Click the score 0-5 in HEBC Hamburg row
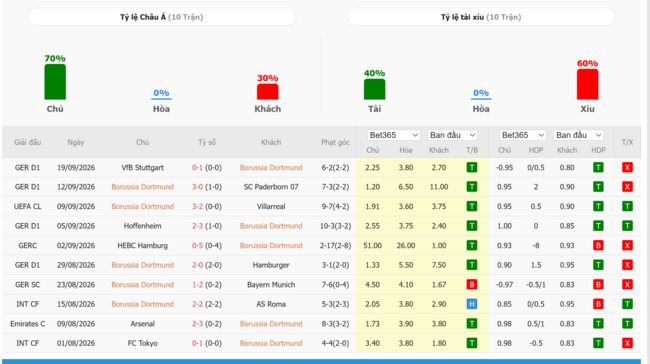 click(x=197, y=245)
